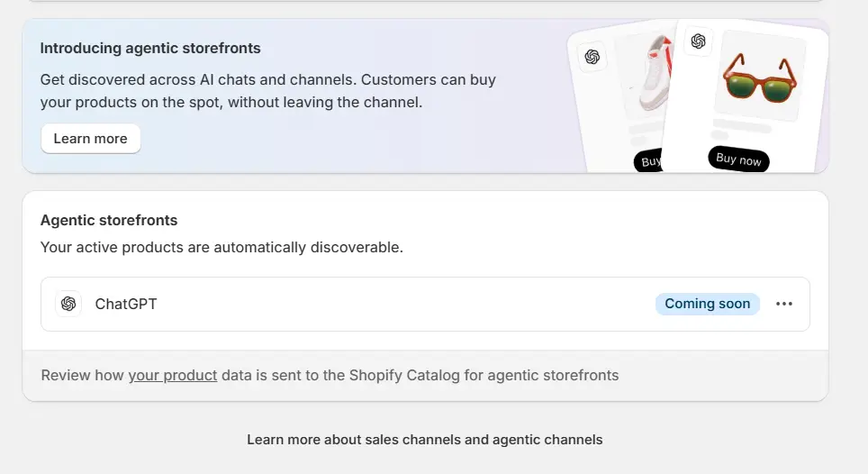Click the ChatGPT label text
The width and height of the screenshot is (868, 474).
(x=126, y=304)
